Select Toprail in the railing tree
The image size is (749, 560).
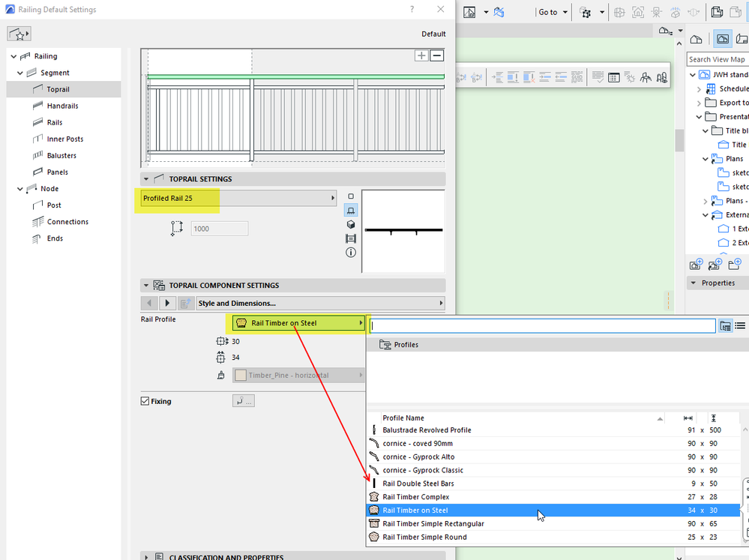point(58,89)
